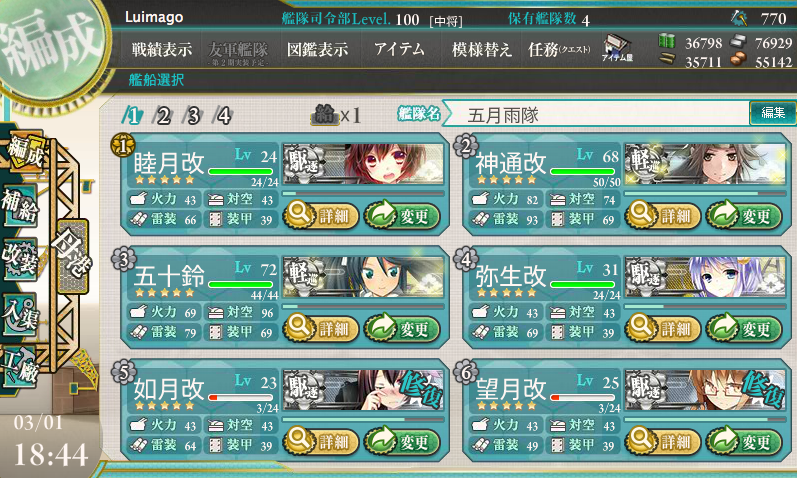Viewport: 797px width, 478px height.
Task: Click the 編集 edit fleet name button
Action: [x=773, y=112]
